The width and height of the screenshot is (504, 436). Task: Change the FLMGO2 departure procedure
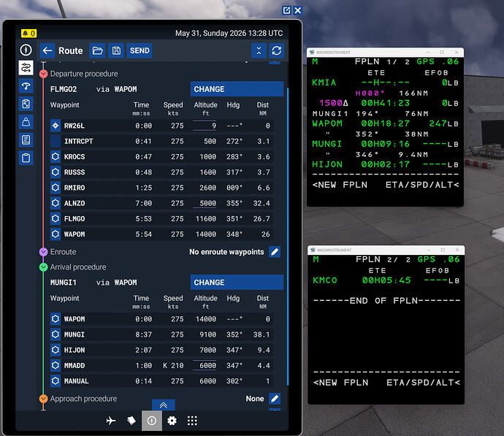click(237, 89)
